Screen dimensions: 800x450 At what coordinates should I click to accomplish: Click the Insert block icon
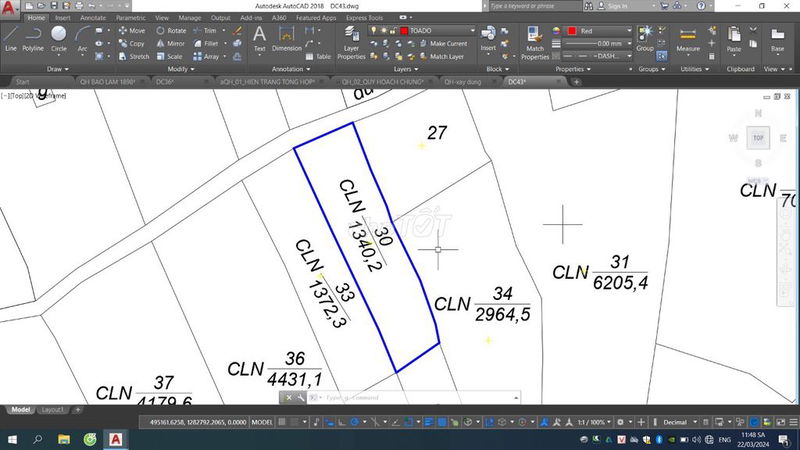pyautogui.click(x=488, y=36)
